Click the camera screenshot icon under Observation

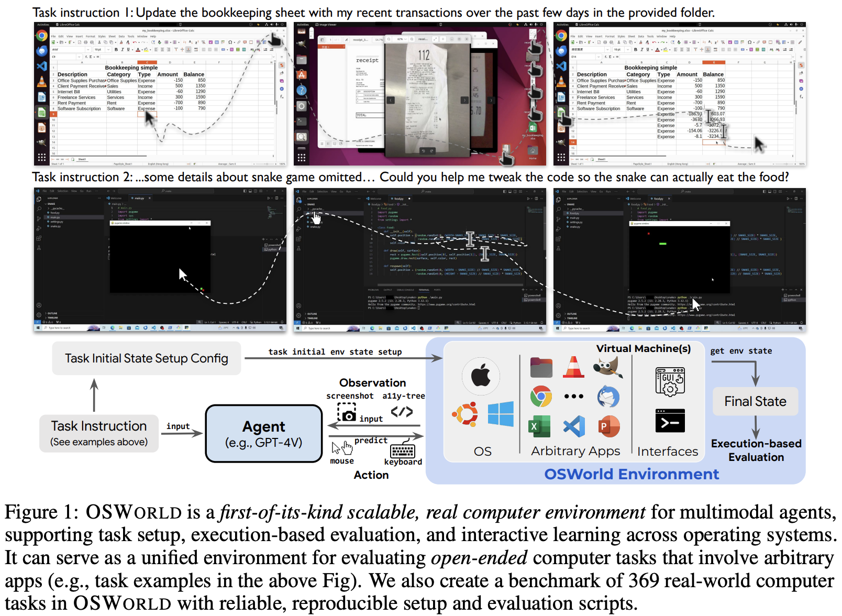point(347,413)
